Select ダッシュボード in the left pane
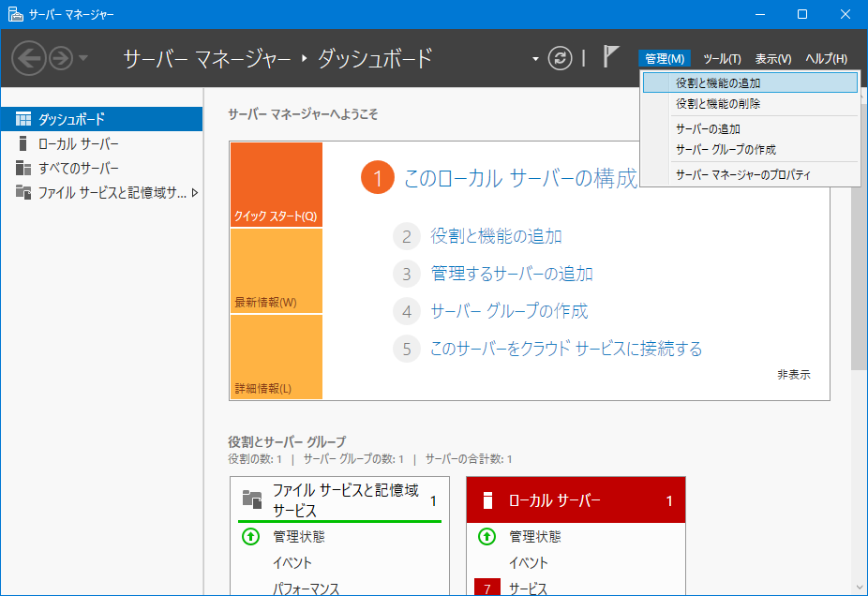 (x=102, y=119)
